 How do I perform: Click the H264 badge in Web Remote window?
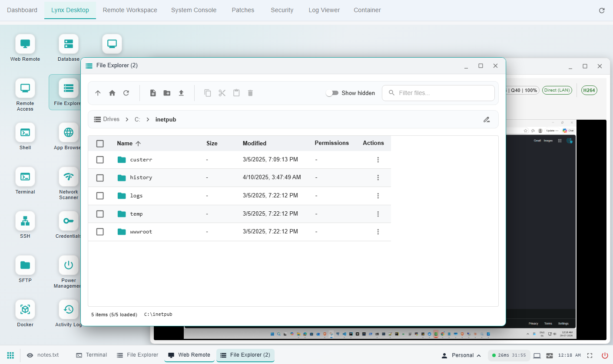(x=589, y=90)
